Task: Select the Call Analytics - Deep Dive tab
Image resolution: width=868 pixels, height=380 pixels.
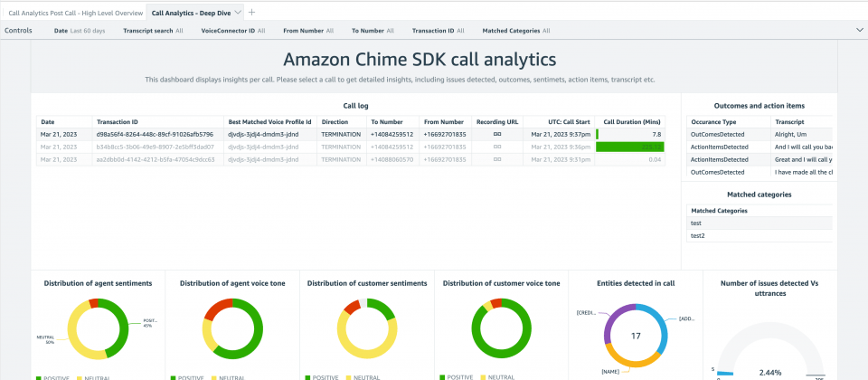Action: (191, 13)
